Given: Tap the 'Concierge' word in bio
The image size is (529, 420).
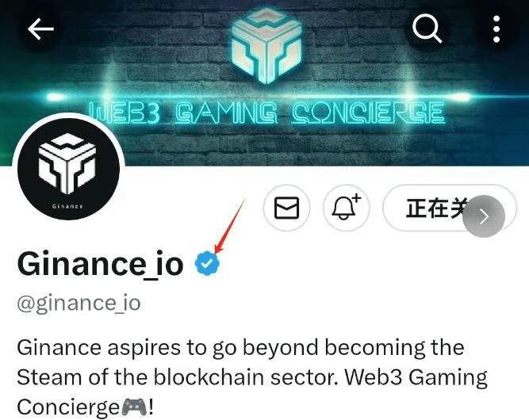Looking at the screenshot, I should click(68, 407).
